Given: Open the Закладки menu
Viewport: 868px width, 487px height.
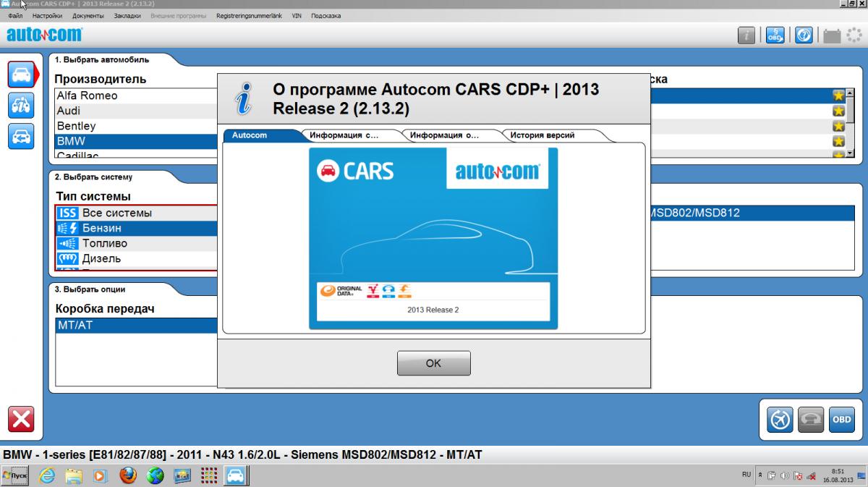Looking at the screenshot, I should 127,16.
